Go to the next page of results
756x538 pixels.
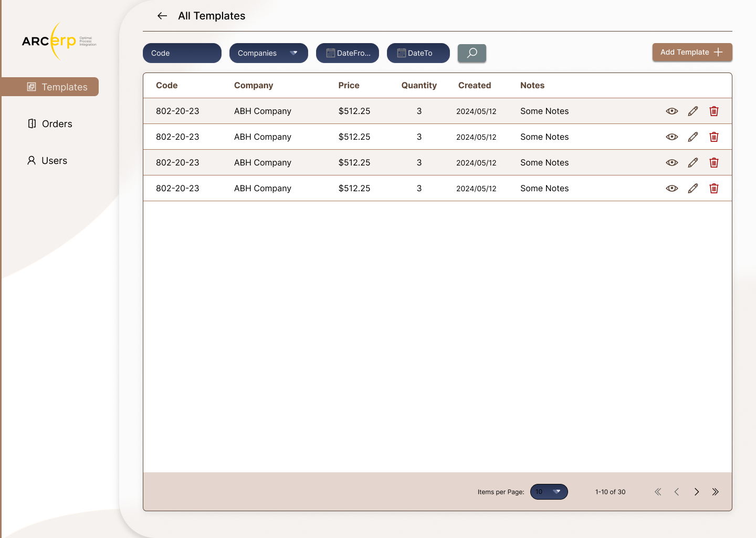[697, 492]
